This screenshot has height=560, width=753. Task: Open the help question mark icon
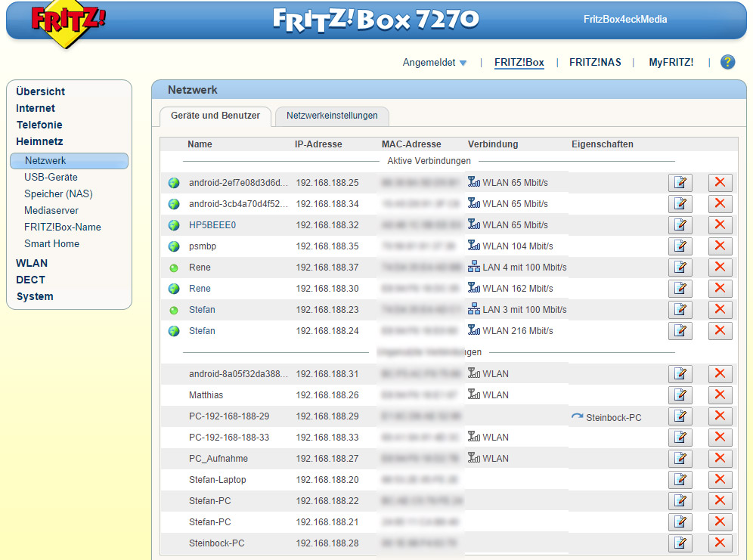pyautogui.click(x=727, y=62)
